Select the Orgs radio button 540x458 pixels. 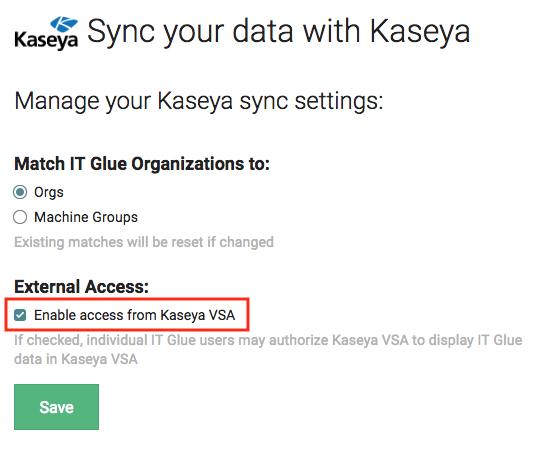pos(20,192)
